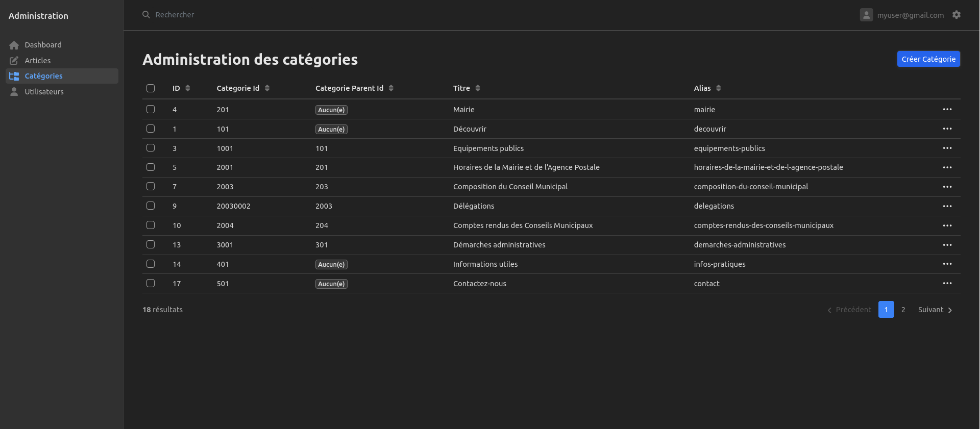This screenshot has height=429, width=980.
Task: Check the Découvrir row checkbox
Action: click(x=151, y=129)
